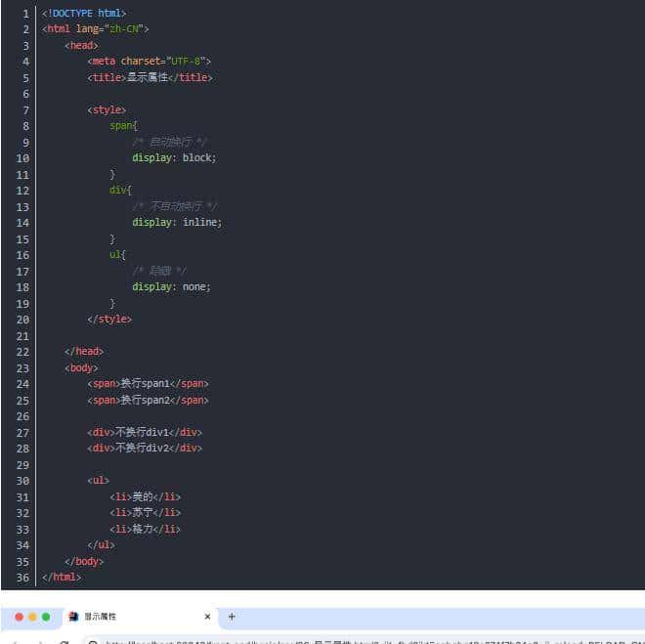Close the 显示属性 browser tab
This screenshot has height=644, width=645.
(207, 617)
